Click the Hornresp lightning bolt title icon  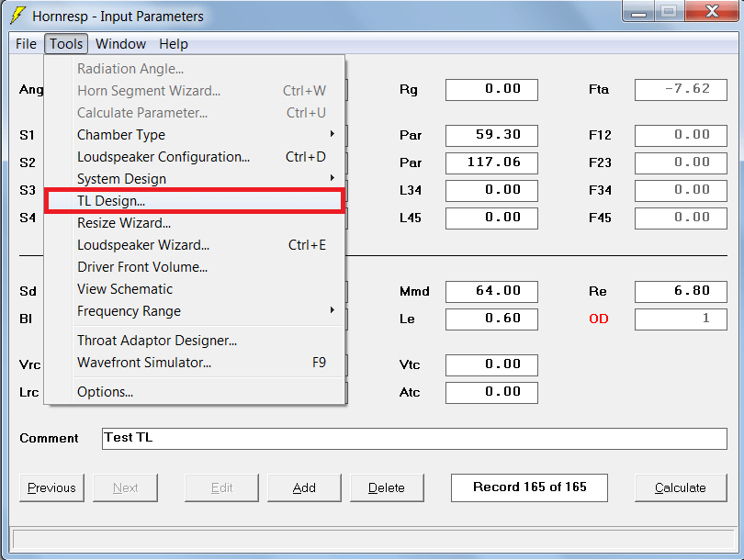[x=18, y=16]
